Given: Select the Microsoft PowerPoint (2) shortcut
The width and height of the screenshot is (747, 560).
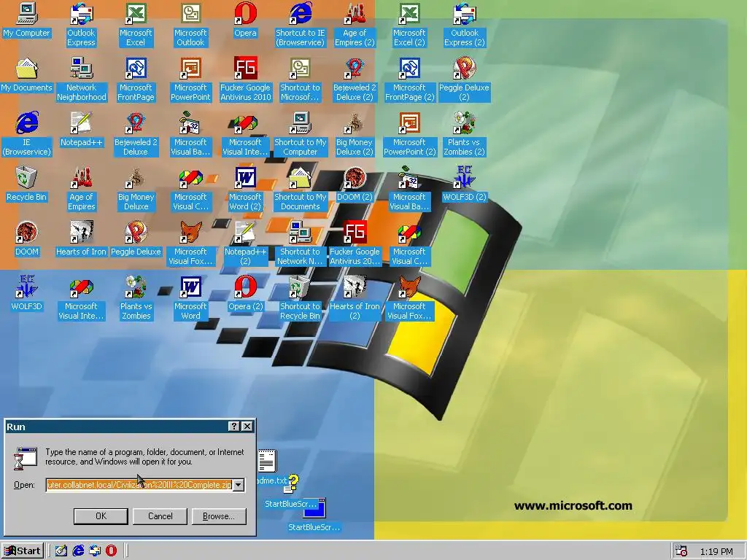Looking at the screenshot, I should [x=410, y=134].
